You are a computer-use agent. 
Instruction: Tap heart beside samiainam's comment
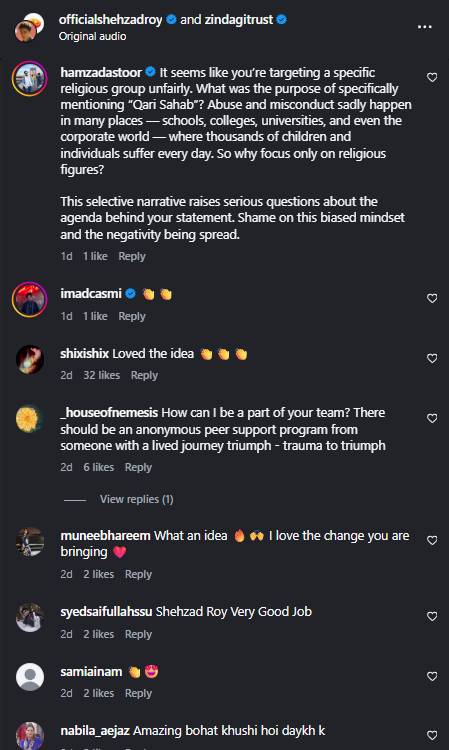point(432,676)
